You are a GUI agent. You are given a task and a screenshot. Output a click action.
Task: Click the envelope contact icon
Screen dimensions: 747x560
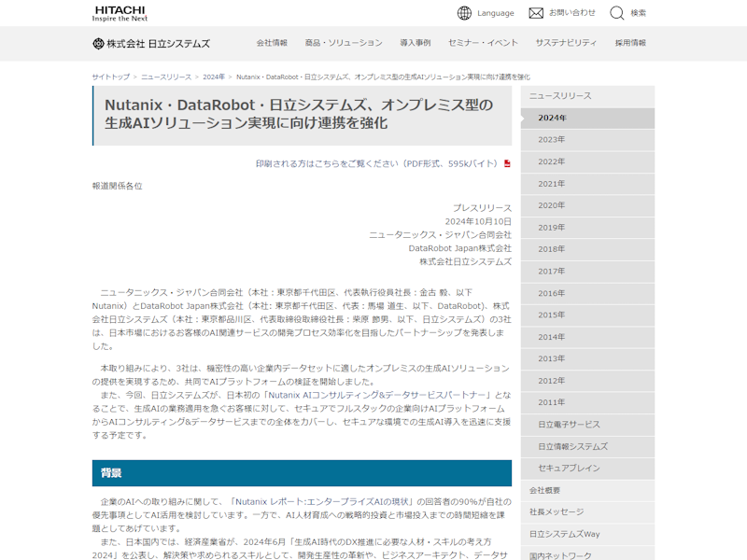536,13
